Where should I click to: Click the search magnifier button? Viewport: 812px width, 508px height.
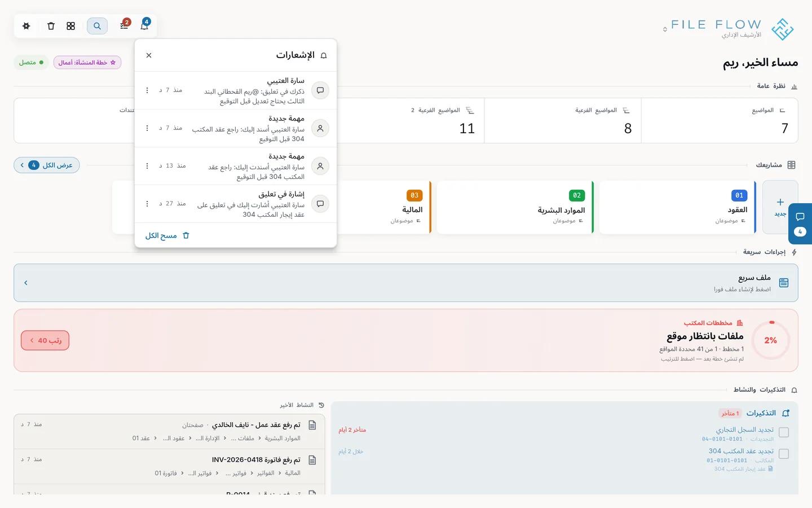97,26
